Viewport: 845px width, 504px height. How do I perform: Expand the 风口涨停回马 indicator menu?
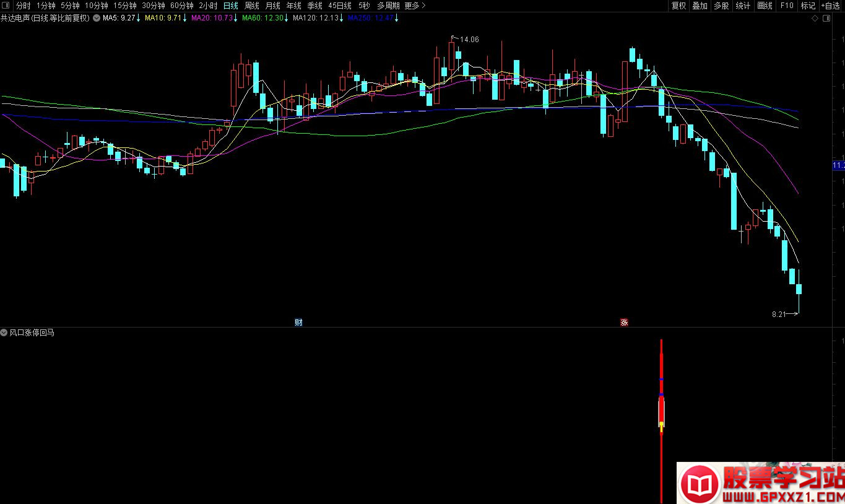tap(4, 332)
